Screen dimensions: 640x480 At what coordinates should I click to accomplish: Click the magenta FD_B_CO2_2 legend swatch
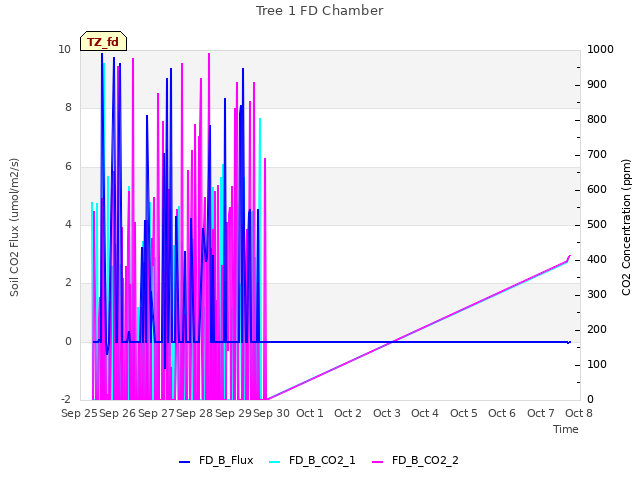pyautogui.click(x=378, y=462)
